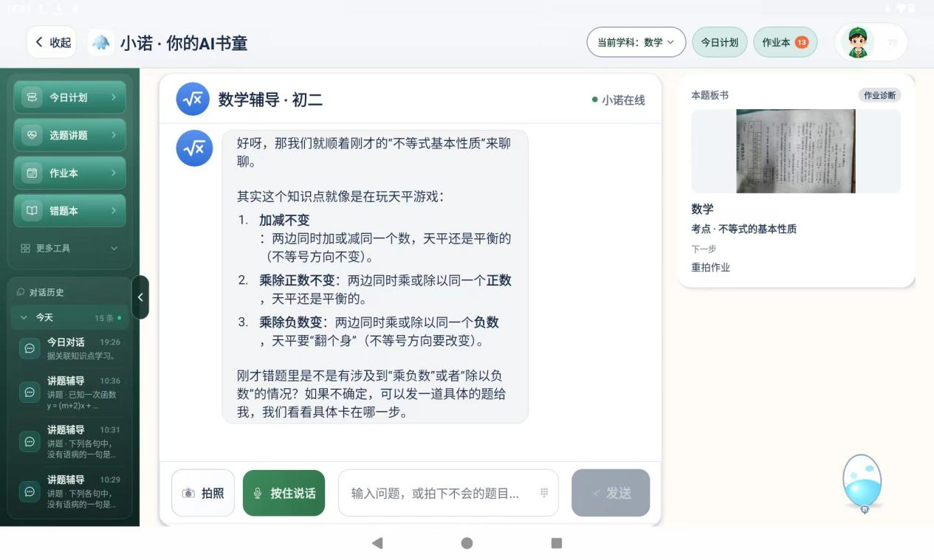This screenshot has width=934, height=560.
Task: Tap the floating water-drop mascot
Action: [x=862, y=483]
